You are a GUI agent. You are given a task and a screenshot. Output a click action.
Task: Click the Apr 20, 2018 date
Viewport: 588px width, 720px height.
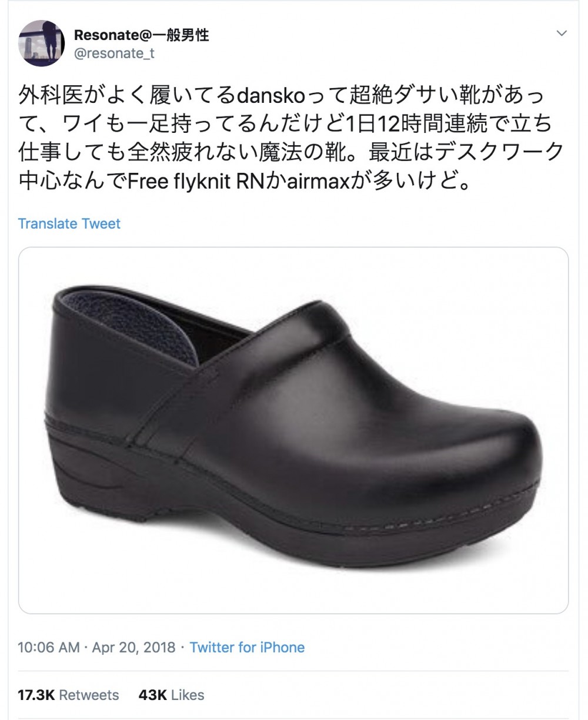(135, 648)
